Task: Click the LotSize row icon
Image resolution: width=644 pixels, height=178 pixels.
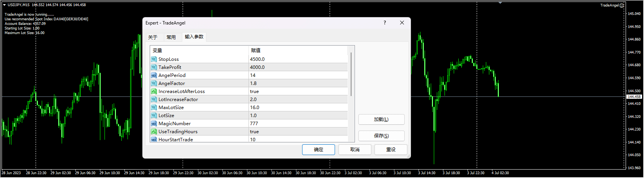Action: pyautogui.click(x=154, y=116)
